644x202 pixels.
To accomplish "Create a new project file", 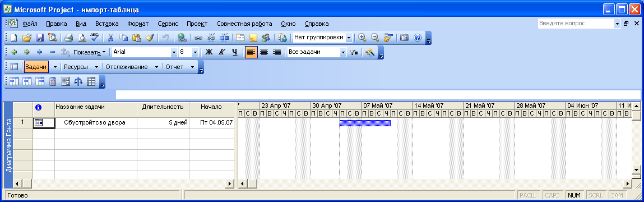I will pos(14,38).
